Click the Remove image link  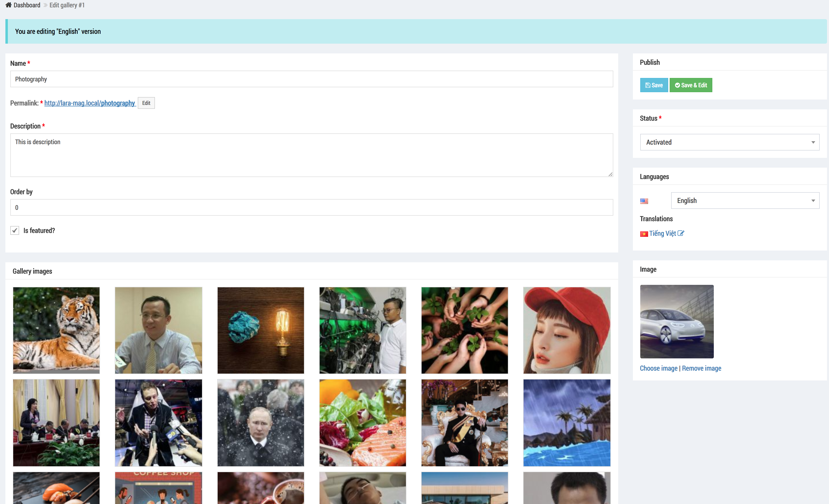click(x=702, y=368)
